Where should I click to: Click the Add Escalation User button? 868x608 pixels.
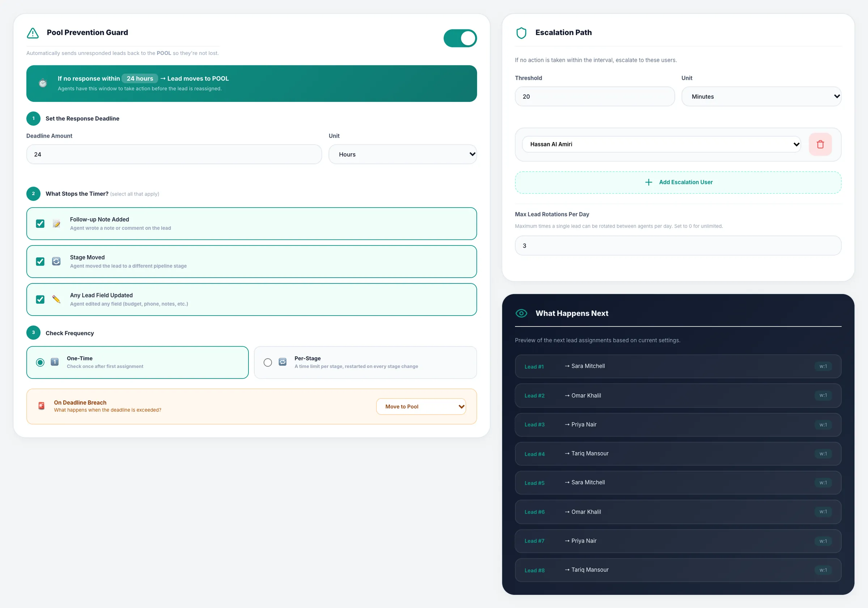(x=678, y=183)
